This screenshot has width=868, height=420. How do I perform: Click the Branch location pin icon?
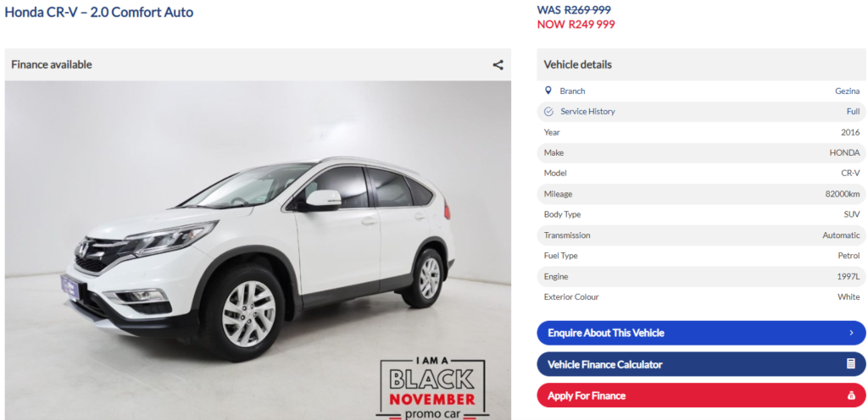click(x=548, y=91)
